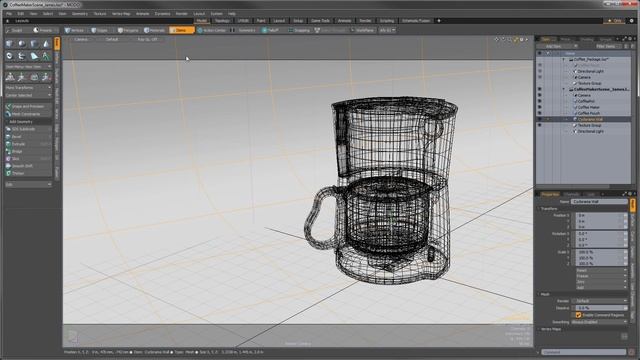Open the WorkPlane dropdown
Viewport: 640px width, 360px height.
coord(363,30)
